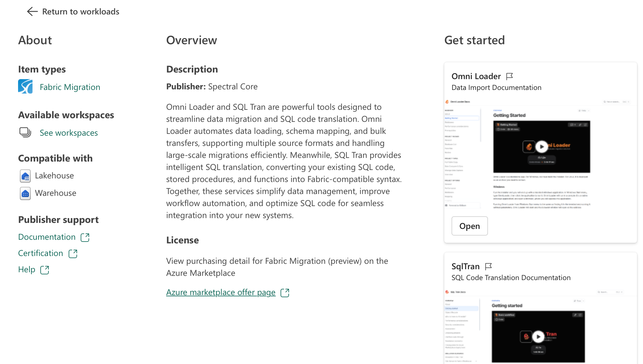The image size is (643, 364).
Task: Click the SqlTran card title
Action: 465,267
